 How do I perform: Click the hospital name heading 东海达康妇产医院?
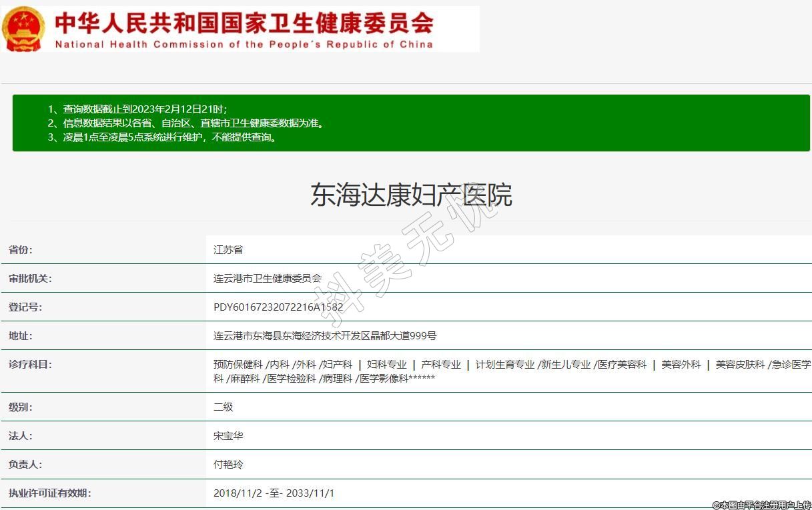coord(411,195)
